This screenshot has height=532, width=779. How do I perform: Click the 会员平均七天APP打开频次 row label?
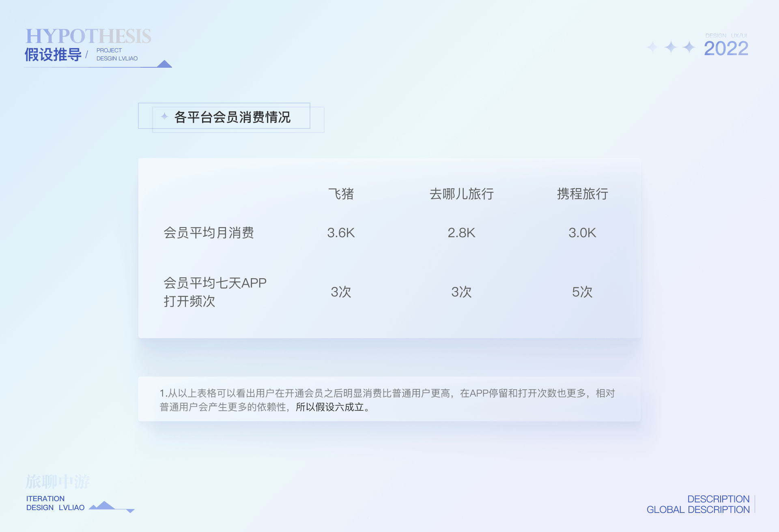coord(215,292)
